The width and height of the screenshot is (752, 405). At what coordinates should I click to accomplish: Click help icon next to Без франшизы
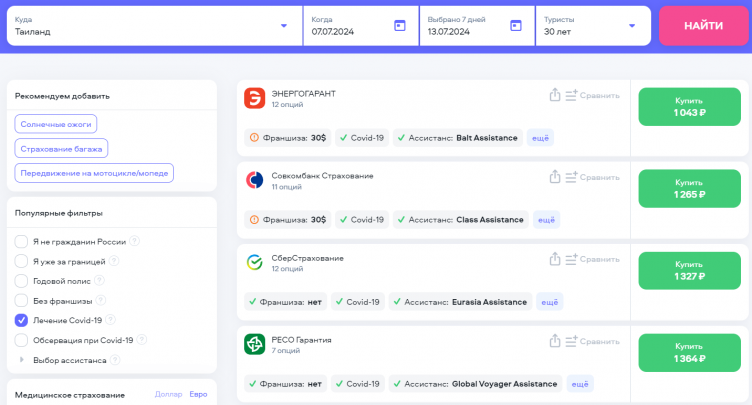point(101,300)
